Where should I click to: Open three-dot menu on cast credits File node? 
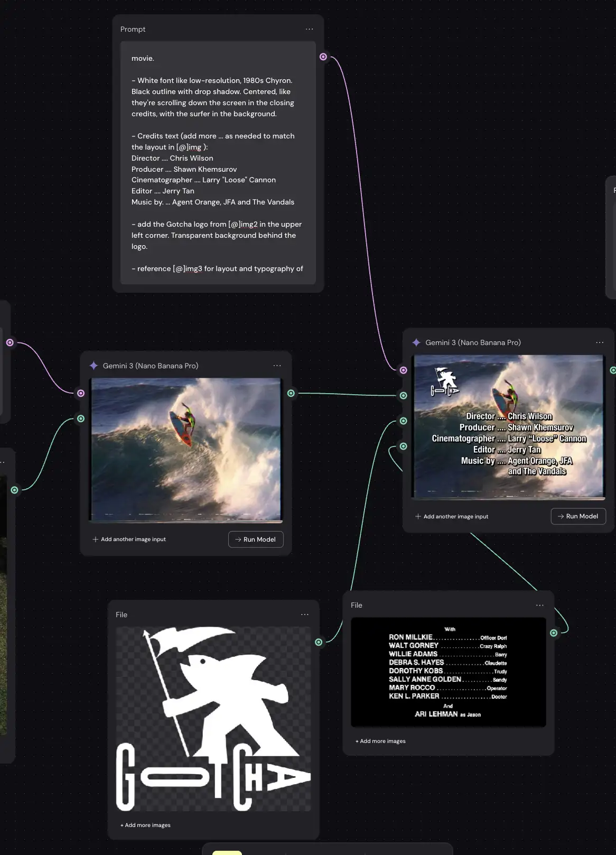[x=539, y=605]
